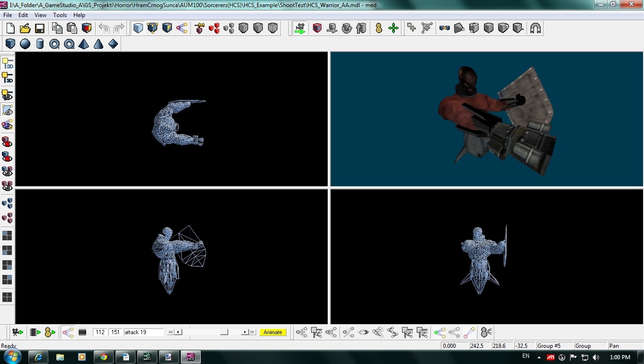The width and height of the screenshot is (644, 364).
Task: Click the yellow Animate button
Action: 273,332
